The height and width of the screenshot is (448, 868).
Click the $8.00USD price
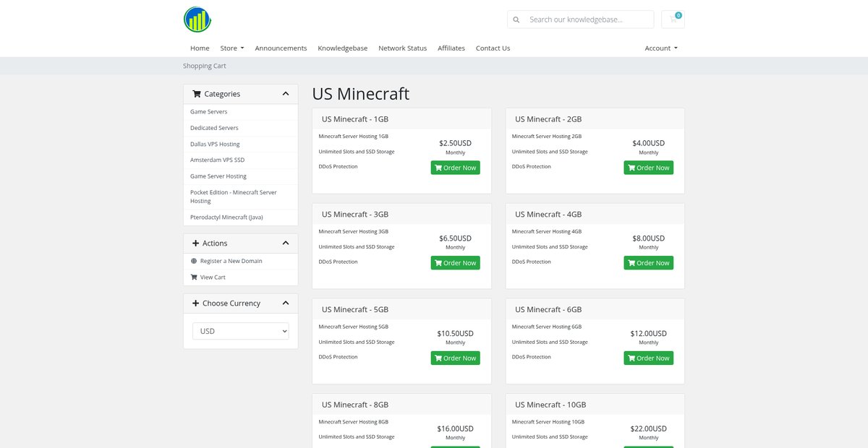[x=649, y=238]
